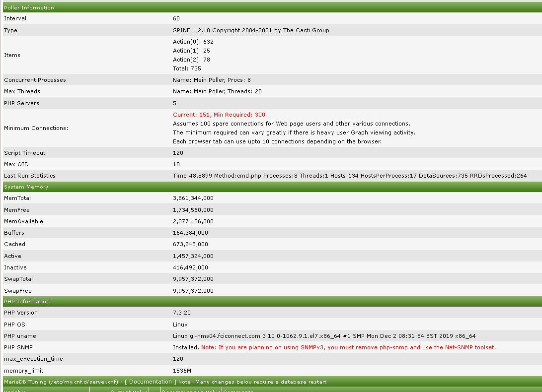
Task: Select Buffers value 164,384,000
Action: 190,233
